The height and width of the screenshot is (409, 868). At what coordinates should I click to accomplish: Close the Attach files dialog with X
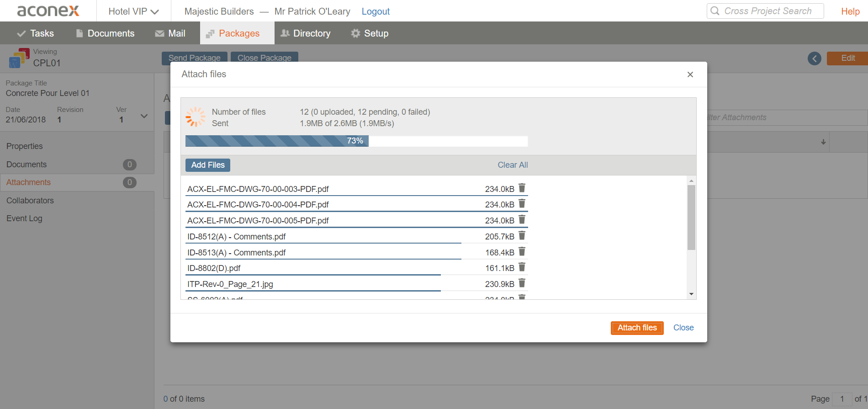tap(690, 74)
